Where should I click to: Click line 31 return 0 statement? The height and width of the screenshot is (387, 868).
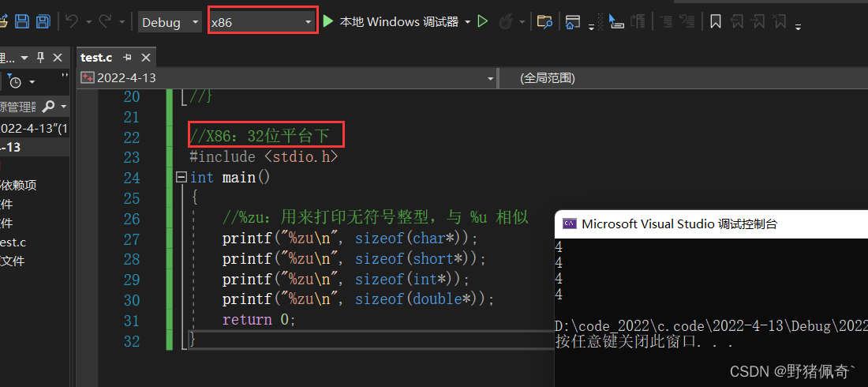(x=259, y=320)
